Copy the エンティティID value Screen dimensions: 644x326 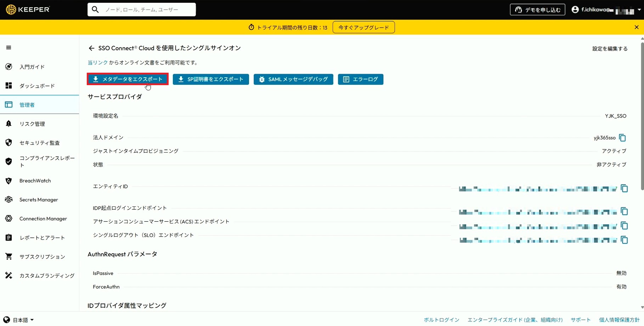coord(624,188)
